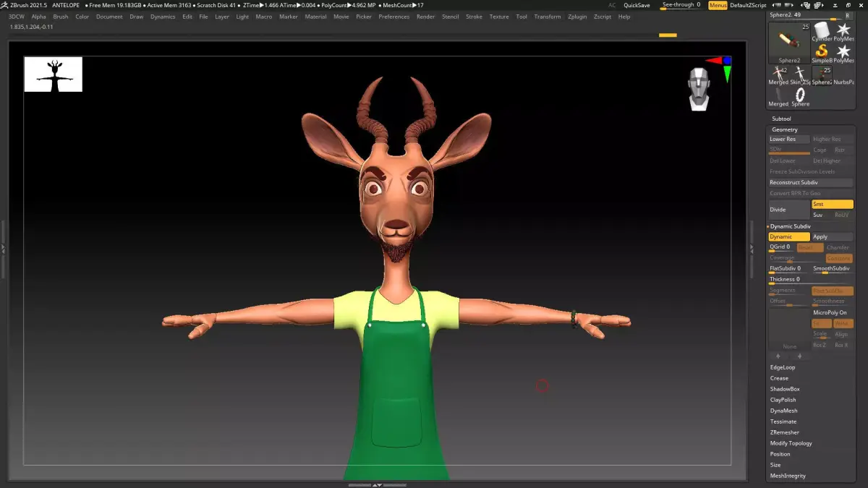Viewport: 868px width, 488px height.
Task: Toggle the AC option near QuickSave
Action: [x=612, y=5]
